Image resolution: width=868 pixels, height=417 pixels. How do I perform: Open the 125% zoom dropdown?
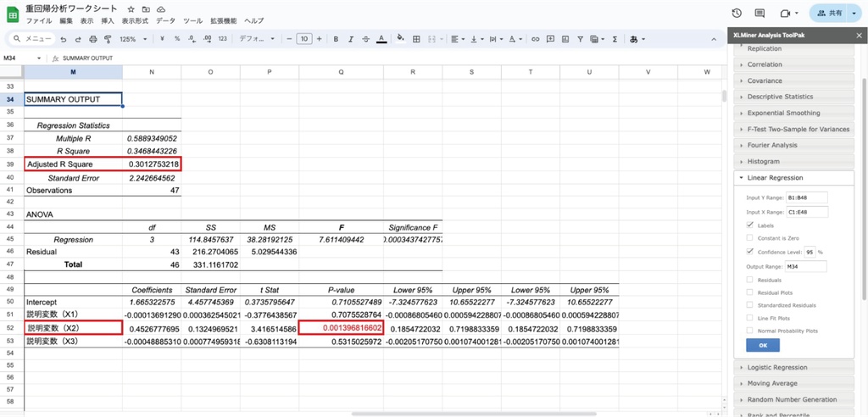pyautogui.click(x=131, y=39)
